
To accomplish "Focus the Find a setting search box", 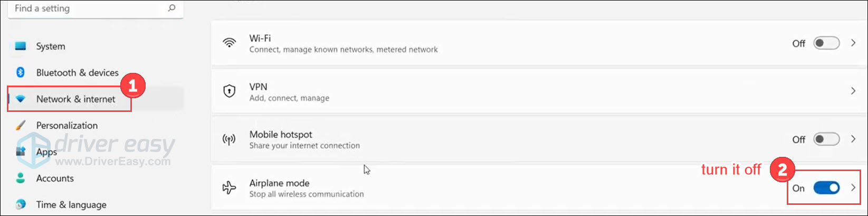I will 96,9.
